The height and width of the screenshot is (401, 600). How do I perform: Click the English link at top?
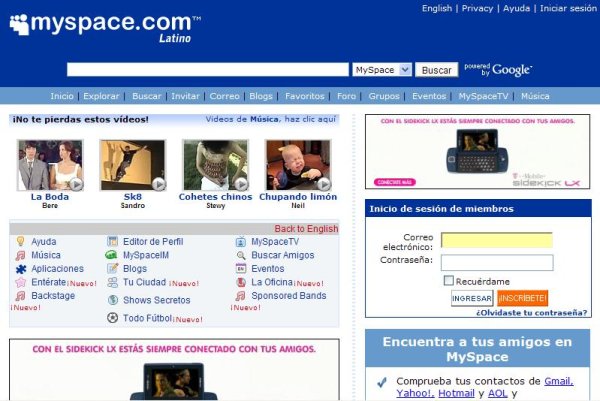(437, 8)
